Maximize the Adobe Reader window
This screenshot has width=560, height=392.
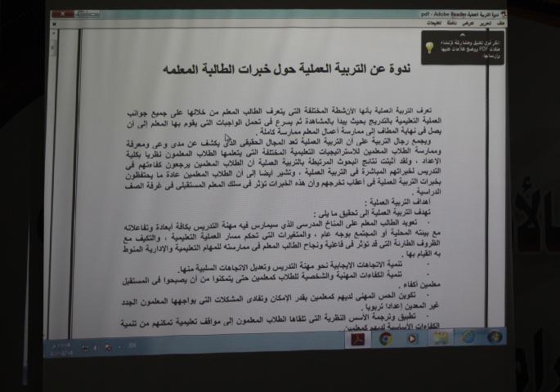click(x=79, y=14)
